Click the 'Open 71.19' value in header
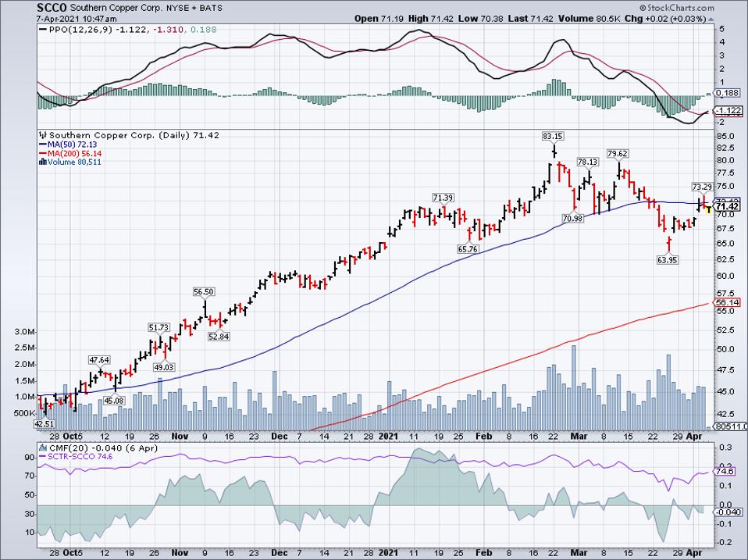This screenshot has width=748, height=560. 379,19
